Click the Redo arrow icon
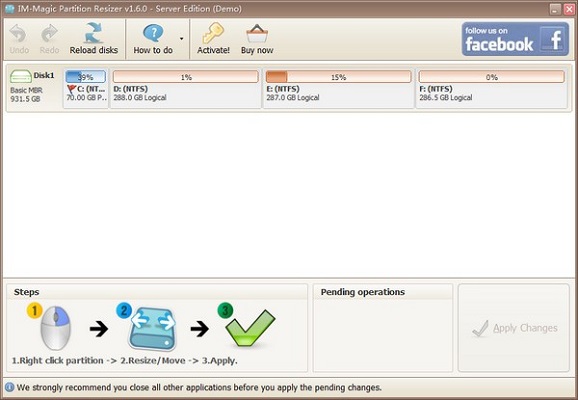The height and width of the screenshot is (400, 578). coord(49,34)
